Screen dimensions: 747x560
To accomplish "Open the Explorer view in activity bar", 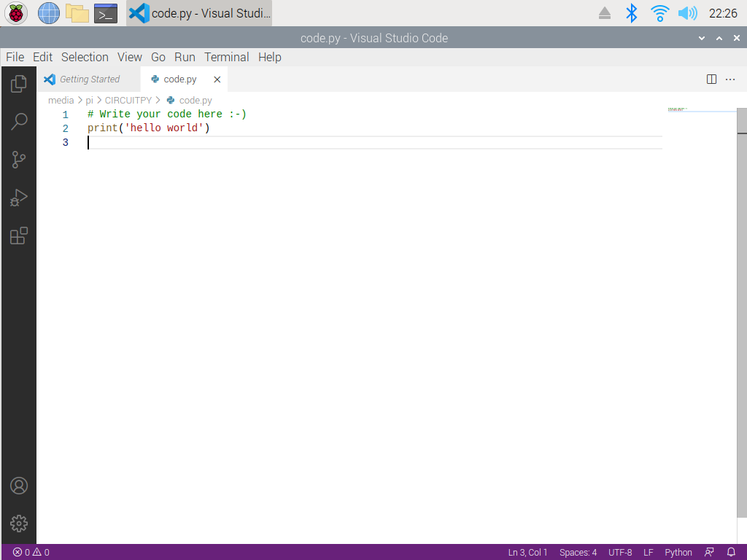I will pyautogui.click(x=18, y=83).
